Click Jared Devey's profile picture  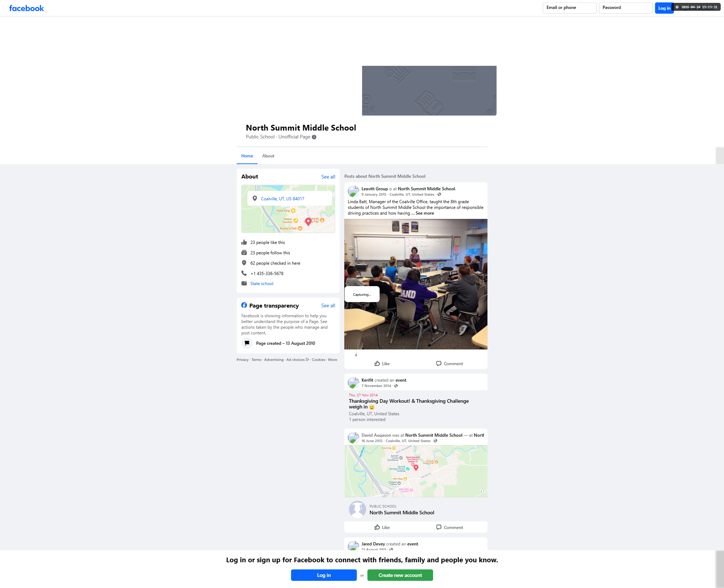point(354,545)
